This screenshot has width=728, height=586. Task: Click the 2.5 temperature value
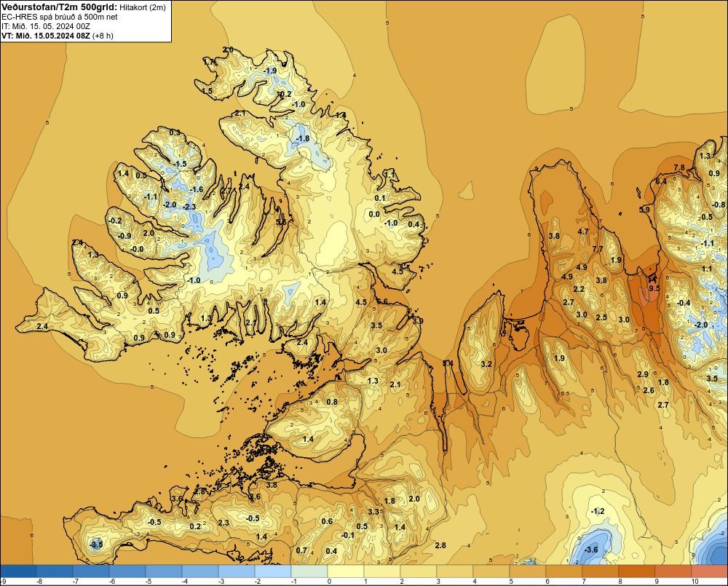click(601, 317)
